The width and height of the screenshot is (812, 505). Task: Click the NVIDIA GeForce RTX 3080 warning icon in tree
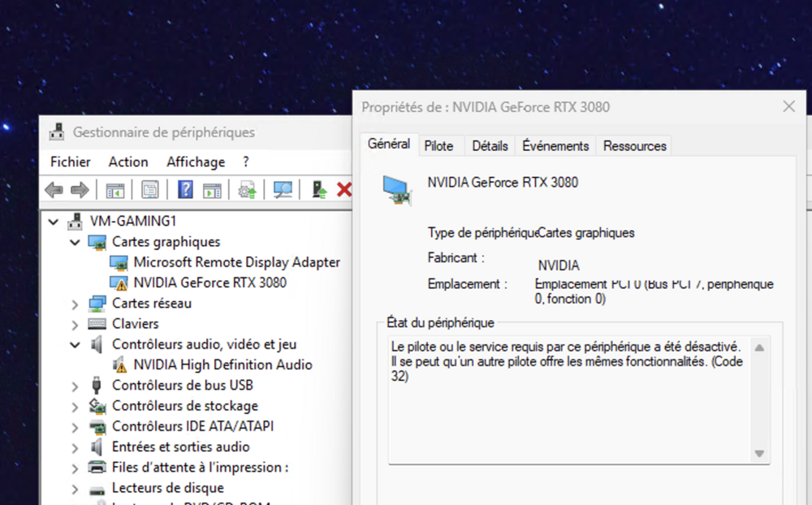coord(119,283)
